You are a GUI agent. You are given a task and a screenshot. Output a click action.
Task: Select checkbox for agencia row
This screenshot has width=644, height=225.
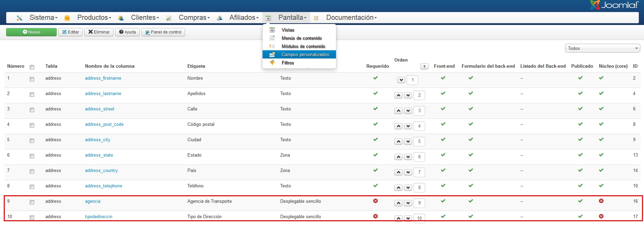[32, 202]
